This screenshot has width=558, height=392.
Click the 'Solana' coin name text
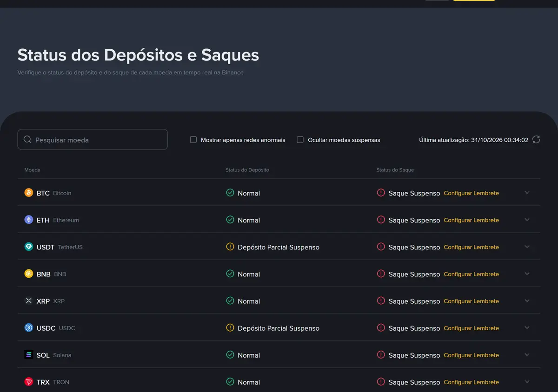(x=62, y=355)
